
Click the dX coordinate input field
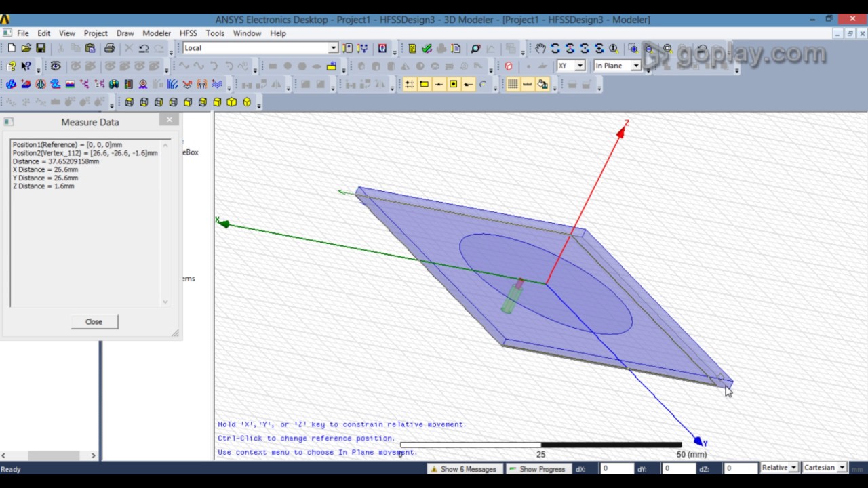click(617, 468)
